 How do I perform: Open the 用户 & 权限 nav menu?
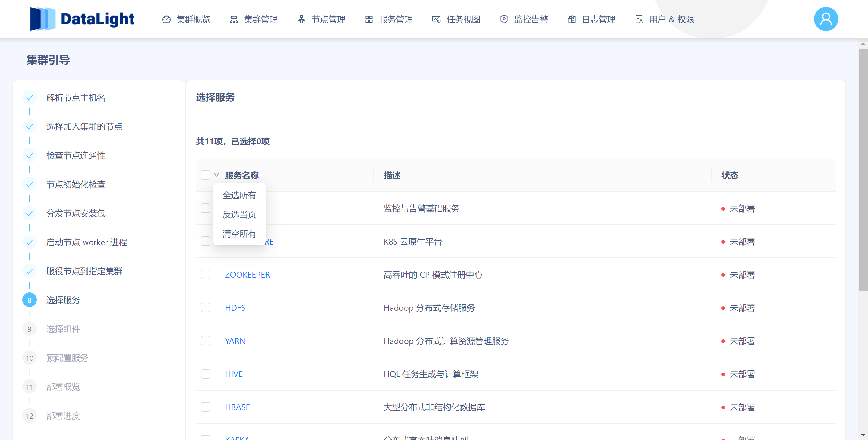pyautogui.click(x=665, y=20)
